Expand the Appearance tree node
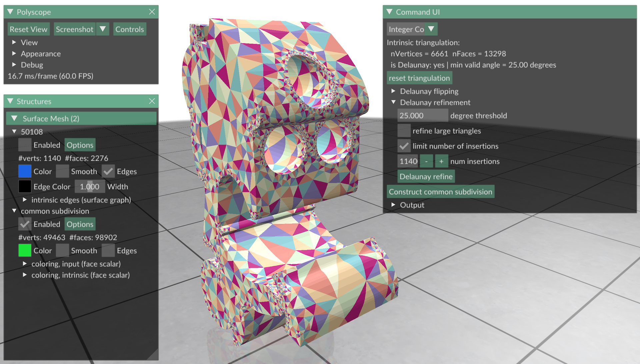The height and width of the screenshot is (364, 640). (14, 54)
